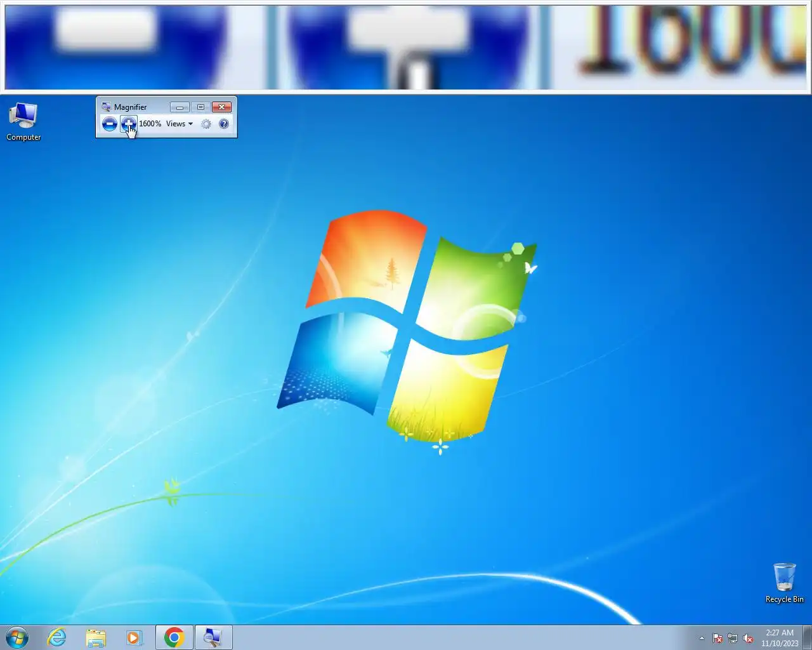Click the Magnifier zoom out minus button

click(109, 124)
